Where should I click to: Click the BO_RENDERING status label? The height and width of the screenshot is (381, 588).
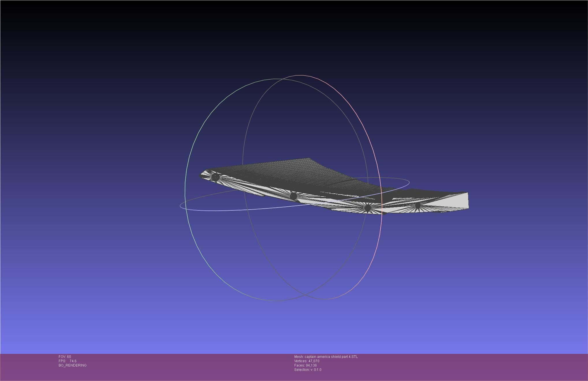tap(72, 365)
